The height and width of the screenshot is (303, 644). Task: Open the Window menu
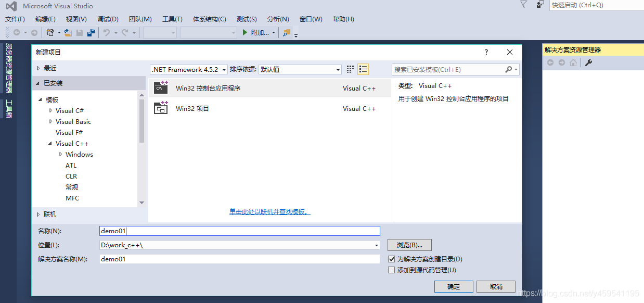tap(311, 19)
